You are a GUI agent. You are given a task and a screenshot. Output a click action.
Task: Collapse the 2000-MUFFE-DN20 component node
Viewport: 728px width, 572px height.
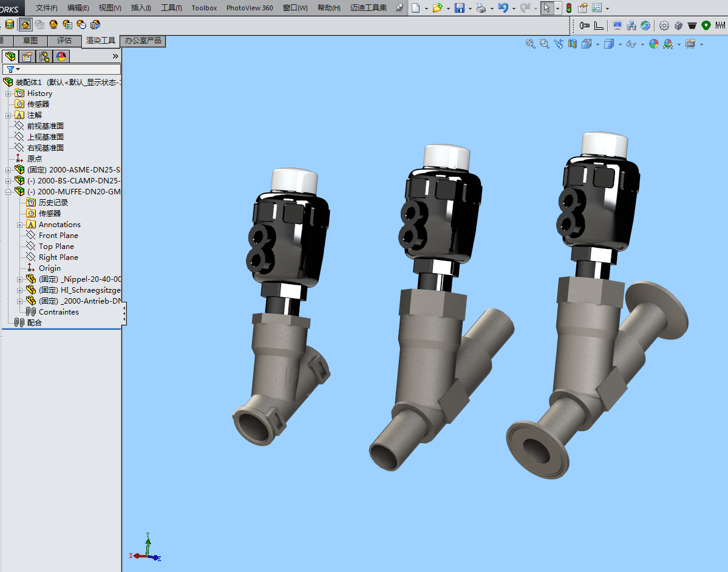click(x=9, y=192)
